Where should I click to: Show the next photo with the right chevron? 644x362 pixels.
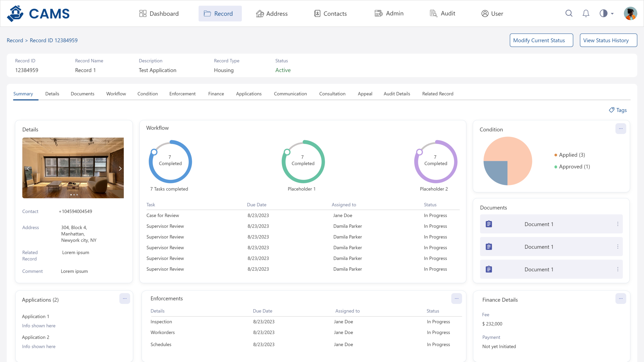tap(120, 168)
